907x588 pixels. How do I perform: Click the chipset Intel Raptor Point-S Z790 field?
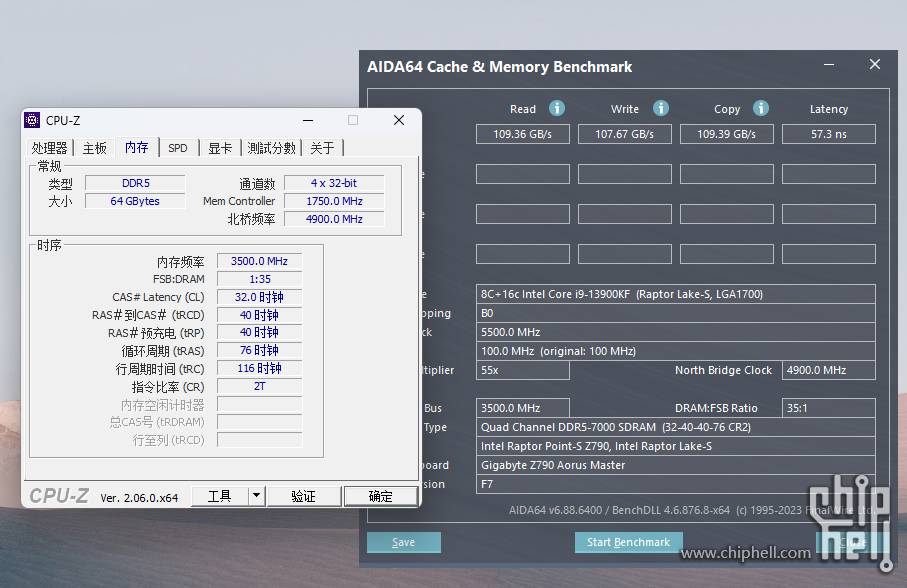[x=676, y=446]
